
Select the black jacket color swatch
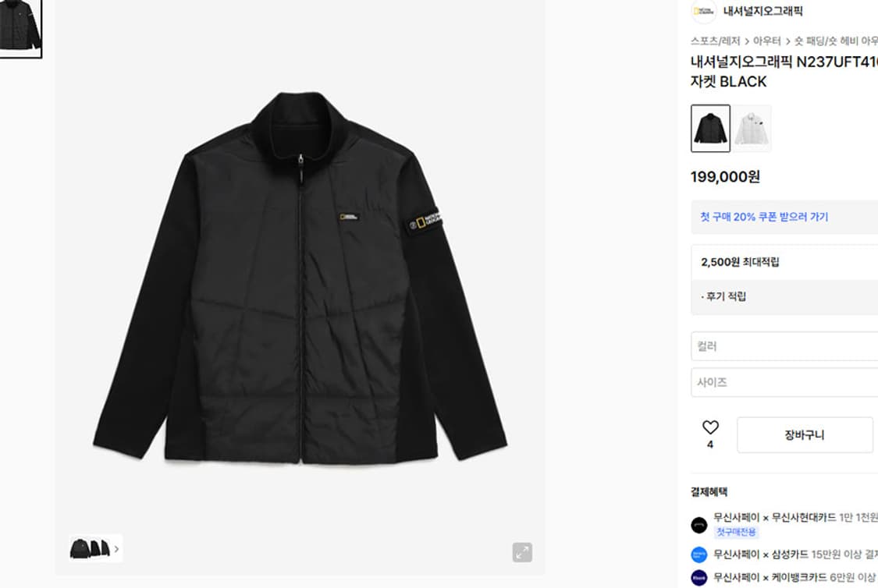(x=710, y=128)
